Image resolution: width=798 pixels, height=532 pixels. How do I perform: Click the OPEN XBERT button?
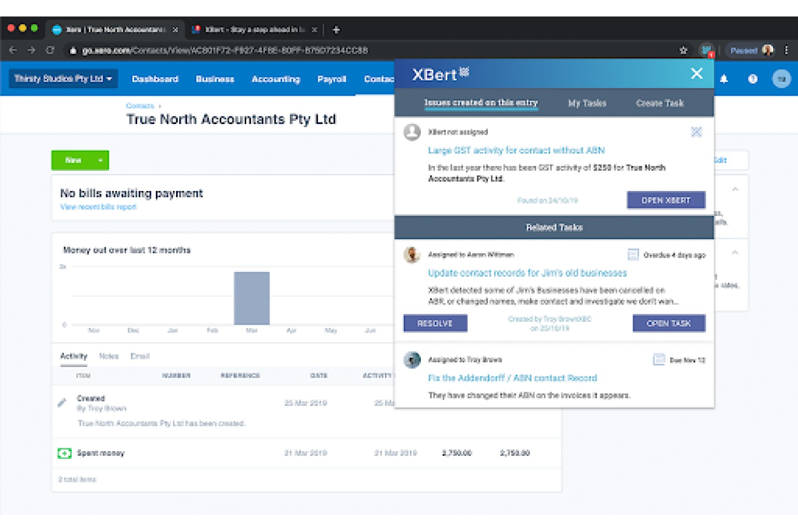[x=666, y=200]
